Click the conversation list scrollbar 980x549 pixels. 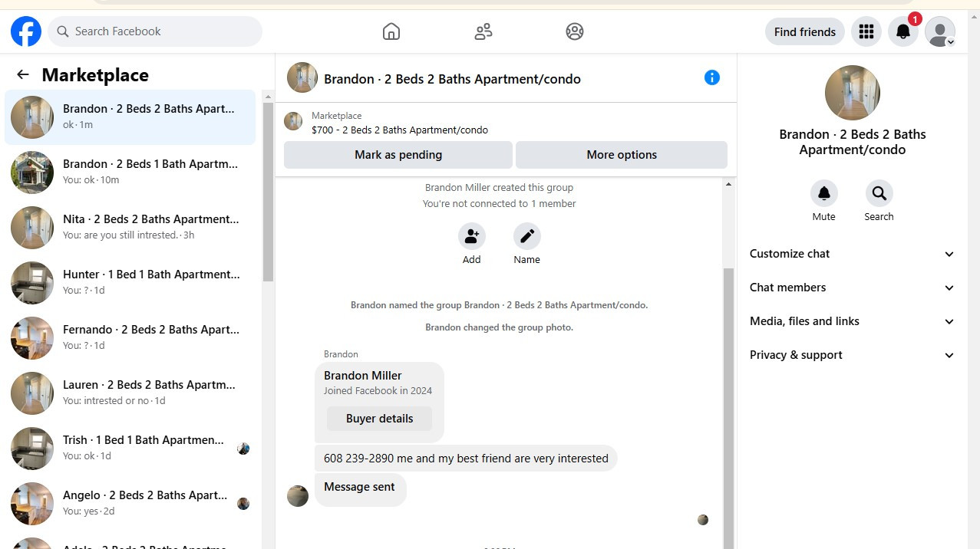click(x=268, y=192)
